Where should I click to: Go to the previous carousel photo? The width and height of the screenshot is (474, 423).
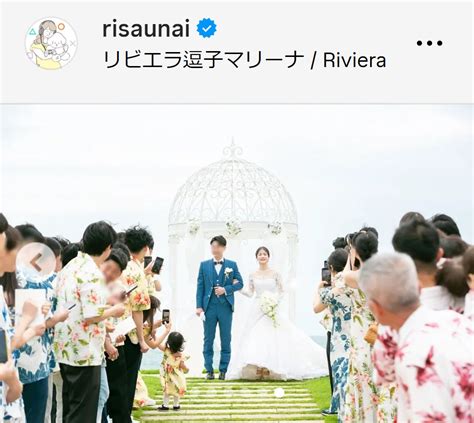36,262
